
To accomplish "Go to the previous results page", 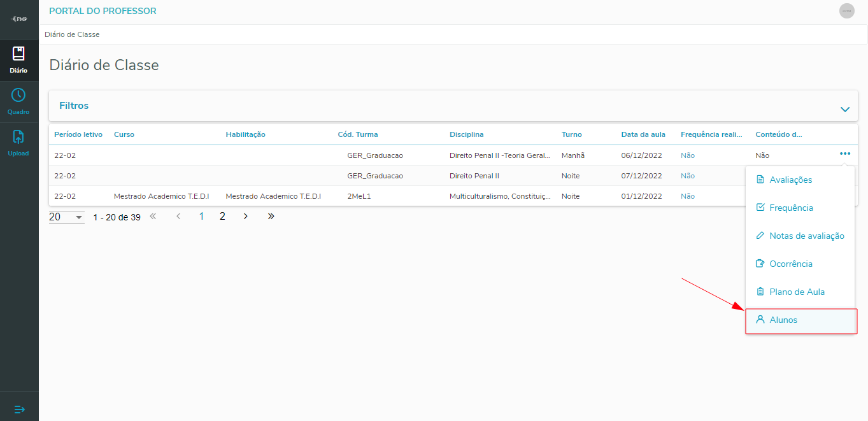I will point(178,217).
